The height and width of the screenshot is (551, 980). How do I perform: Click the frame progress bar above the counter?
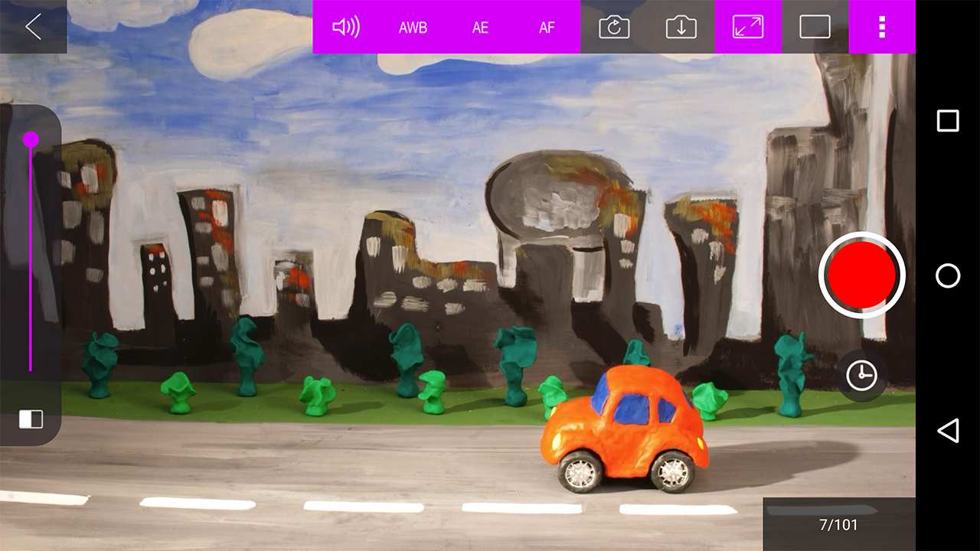822,509
